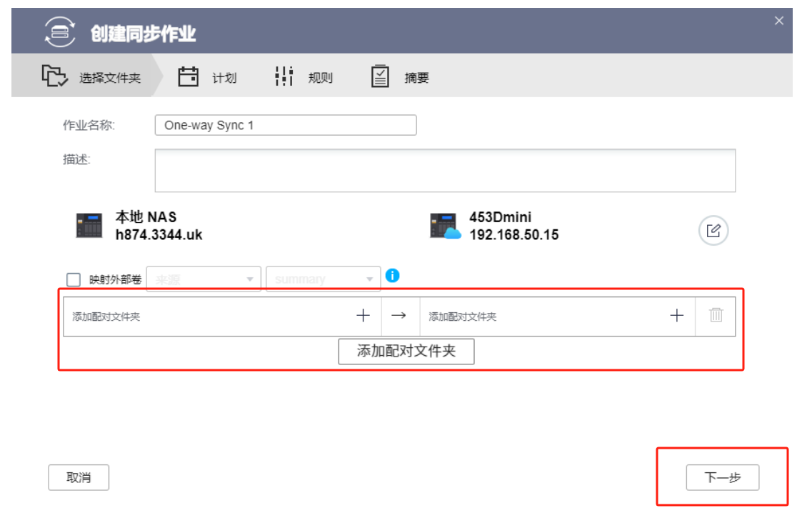The height and width of the screenshot is (523, 812).
Task: Open the 来源 dropdown
Action: tap(204, 279)
